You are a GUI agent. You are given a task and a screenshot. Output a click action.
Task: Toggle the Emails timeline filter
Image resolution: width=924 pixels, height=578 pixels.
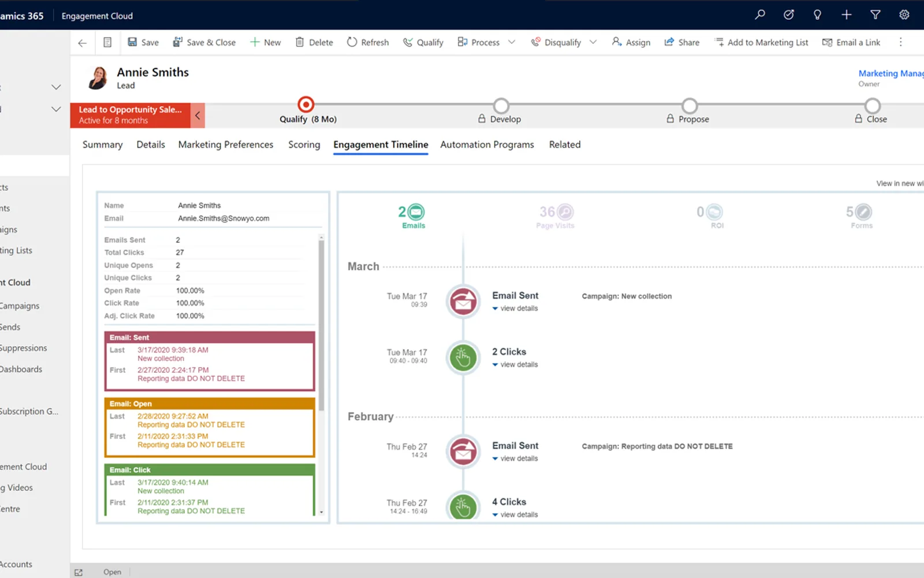click(x=413, y=217)
